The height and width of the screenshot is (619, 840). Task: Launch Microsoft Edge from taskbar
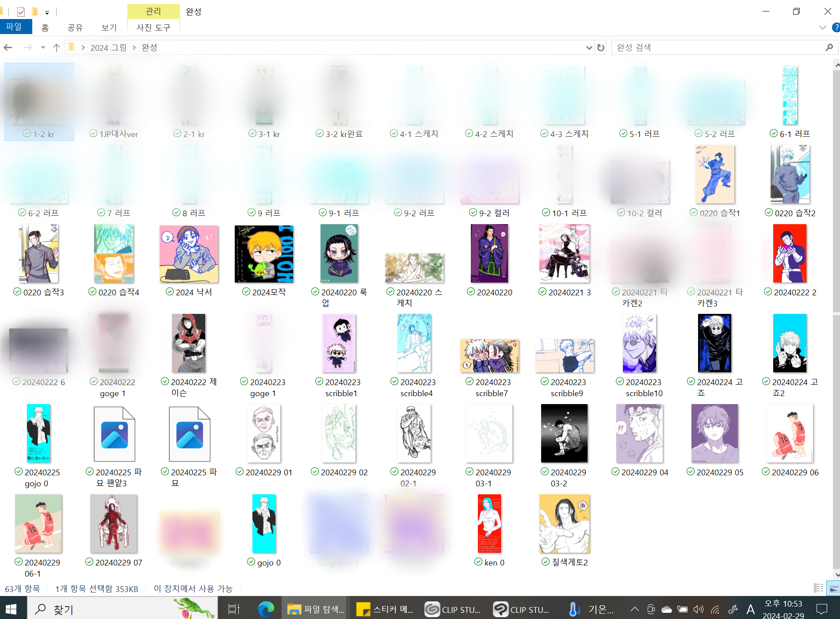pos(266,609)
